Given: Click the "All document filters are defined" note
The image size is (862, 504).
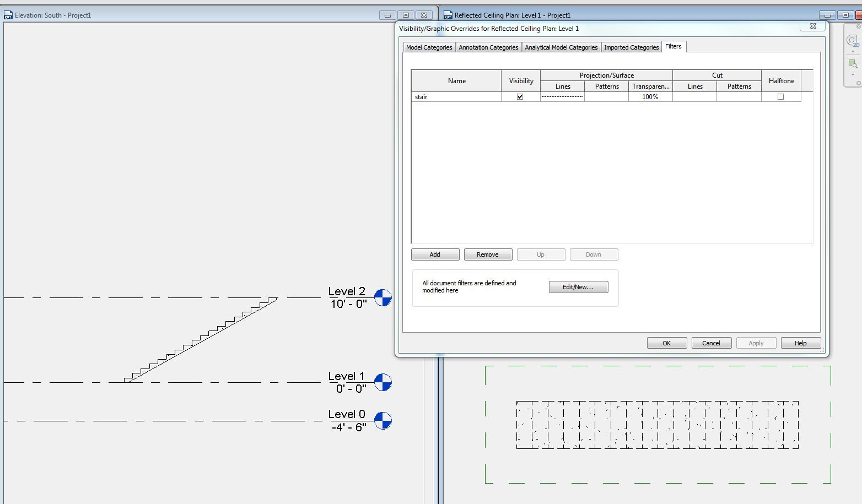Looking at the screenshot, I should [x=469, y=286].
